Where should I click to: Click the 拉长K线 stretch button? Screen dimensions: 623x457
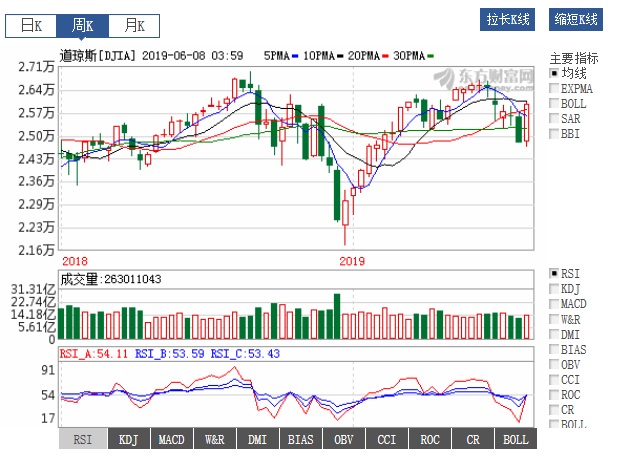pyautogui.click(x=509, y=20)
